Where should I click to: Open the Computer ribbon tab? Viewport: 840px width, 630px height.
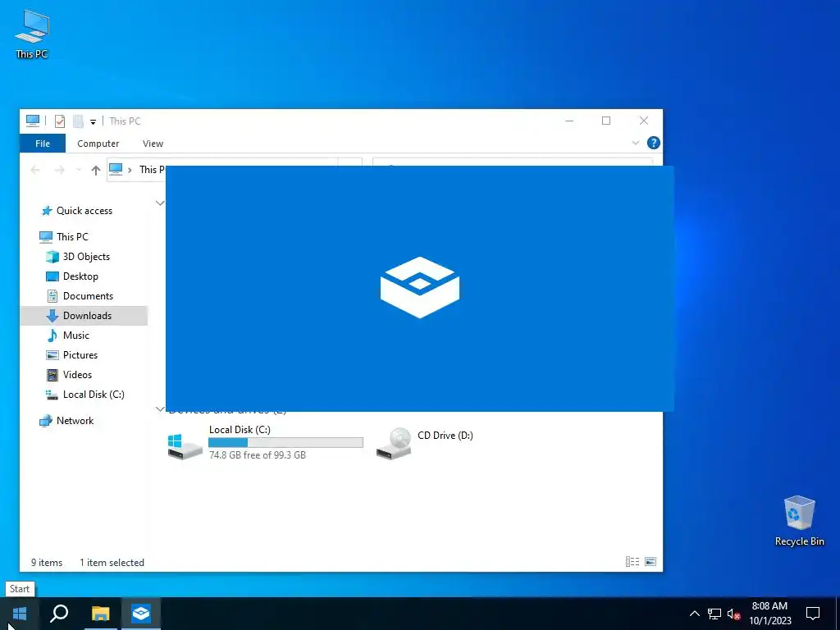[x=98, y=144]
